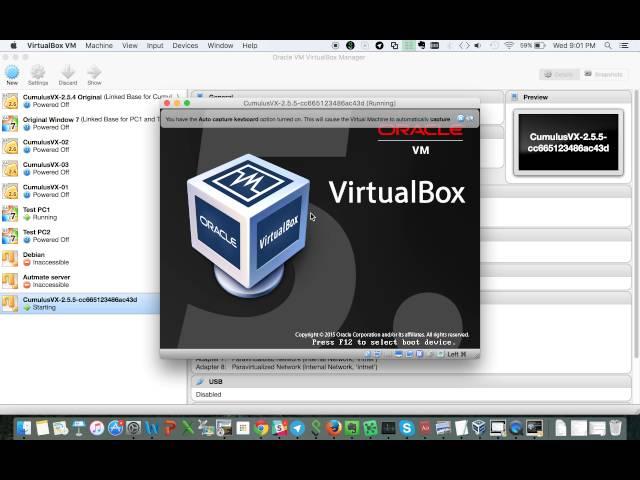This screenshot has width=640, height=480.
Task: Click the Discard arrow toolbar icon
Action: [68, 75]
